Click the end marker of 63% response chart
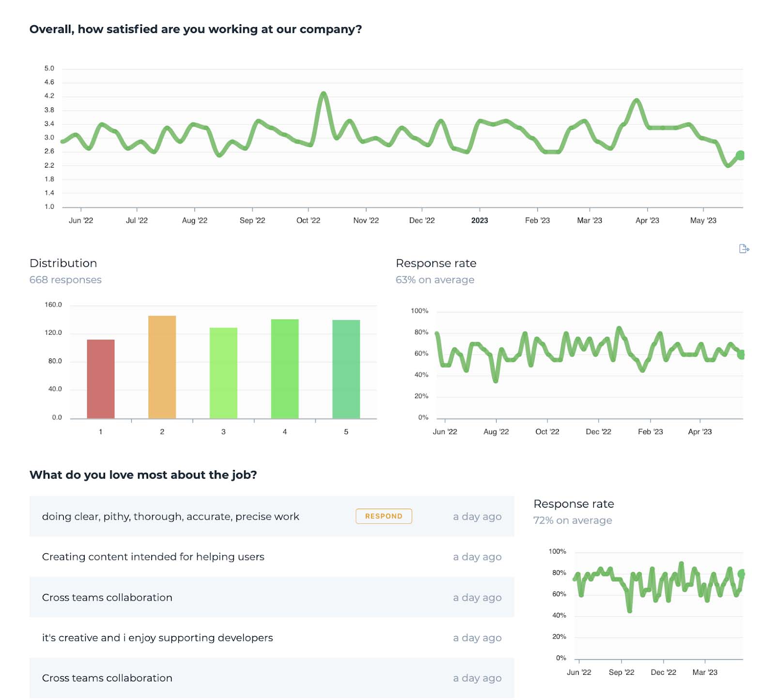Viewport: 775px width, 700px height. pyautogui.click(x=741, y=355)
